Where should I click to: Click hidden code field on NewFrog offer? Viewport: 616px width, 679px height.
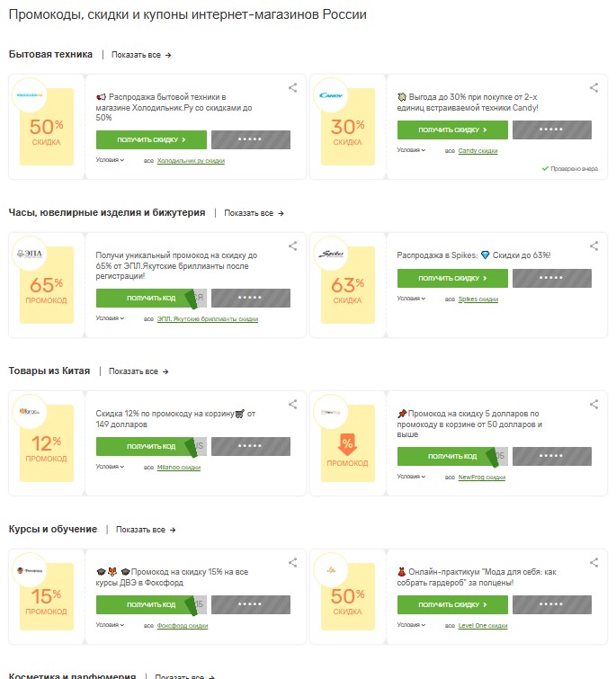coord(552,456)
